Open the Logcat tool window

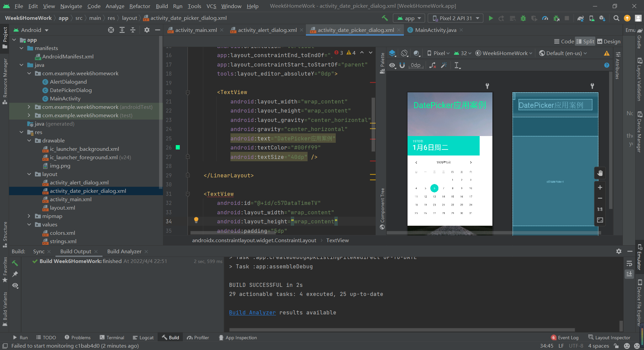pyautogui.click(x=143, y=338)
